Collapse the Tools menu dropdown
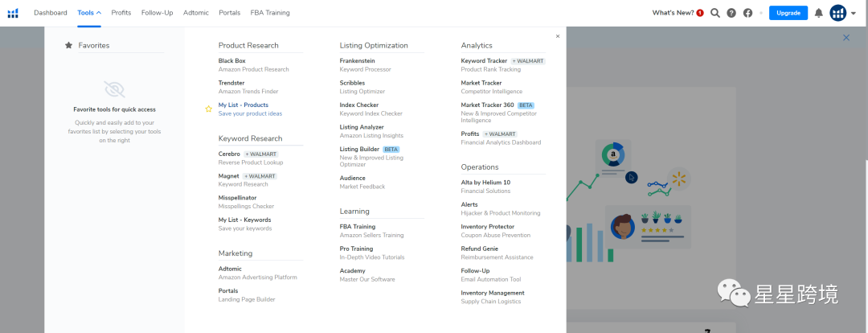 pyautogui.click(x=89, y=13)
